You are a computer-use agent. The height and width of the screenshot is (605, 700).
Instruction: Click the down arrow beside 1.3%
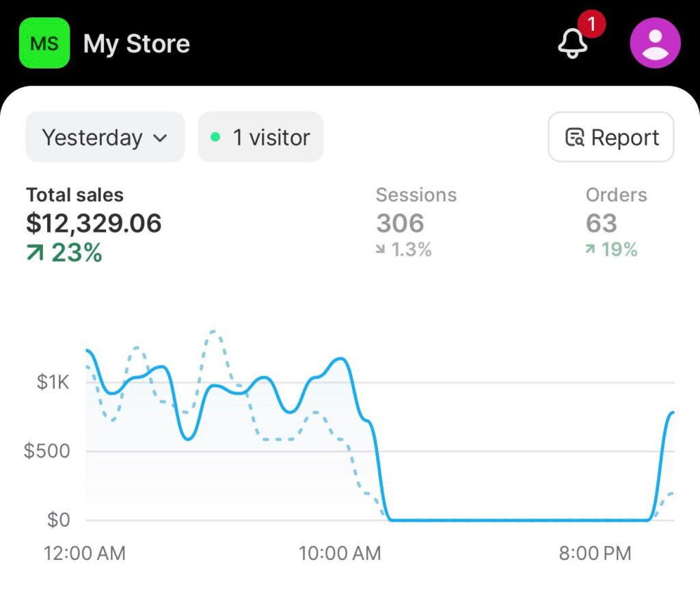tap(381, 250)
